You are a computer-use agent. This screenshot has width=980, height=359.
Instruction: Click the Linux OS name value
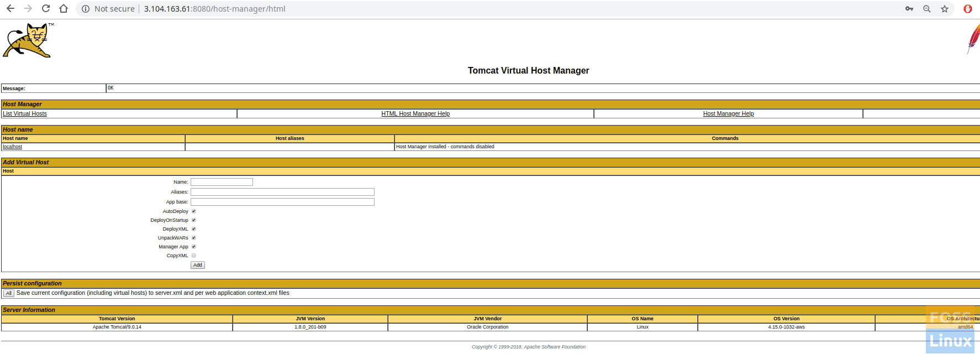pyautogui.click(x=642, y=327)
